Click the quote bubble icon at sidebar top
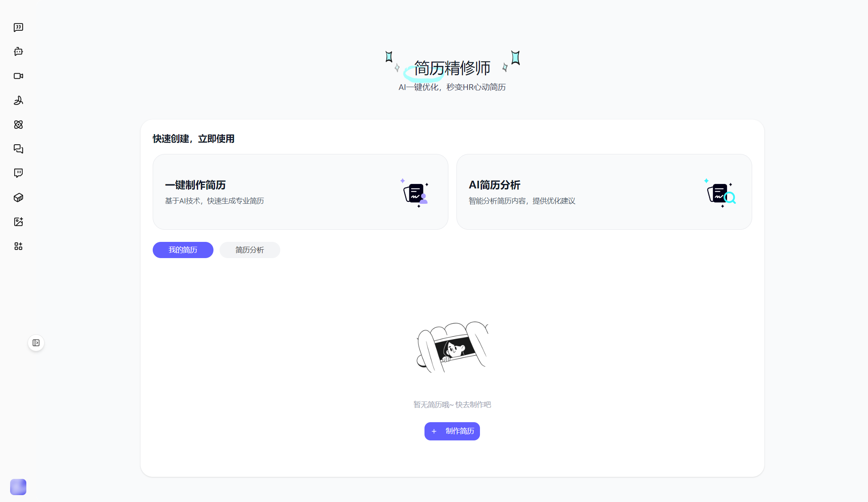This screenshot has height=502, width=868. [x=18, y=27]
